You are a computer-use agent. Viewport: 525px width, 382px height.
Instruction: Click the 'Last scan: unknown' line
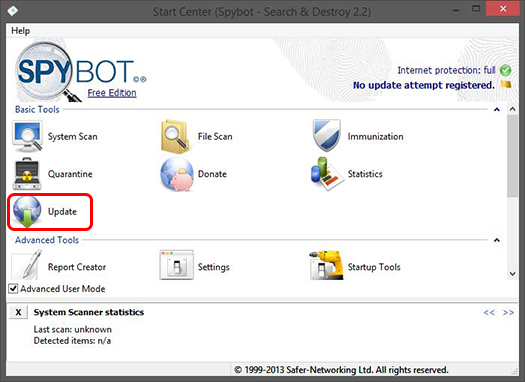coord(73,329)
